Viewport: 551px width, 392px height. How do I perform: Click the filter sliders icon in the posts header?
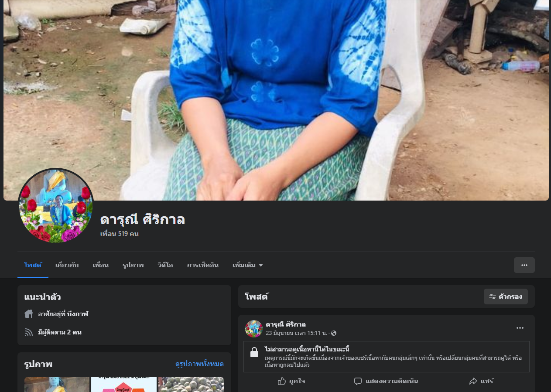click(x=493, y=297)
